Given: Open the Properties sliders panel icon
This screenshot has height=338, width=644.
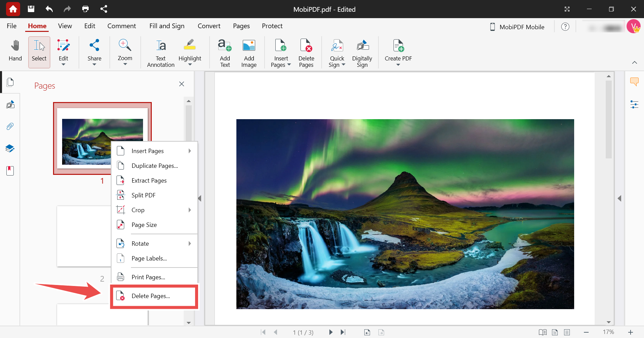Looking at the screenshot, I should click(634, 104).
